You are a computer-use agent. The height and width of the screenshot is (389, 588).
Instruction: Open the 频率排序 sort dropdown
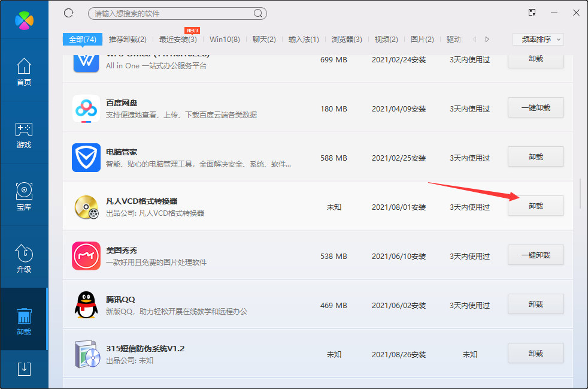click(538, 40)
